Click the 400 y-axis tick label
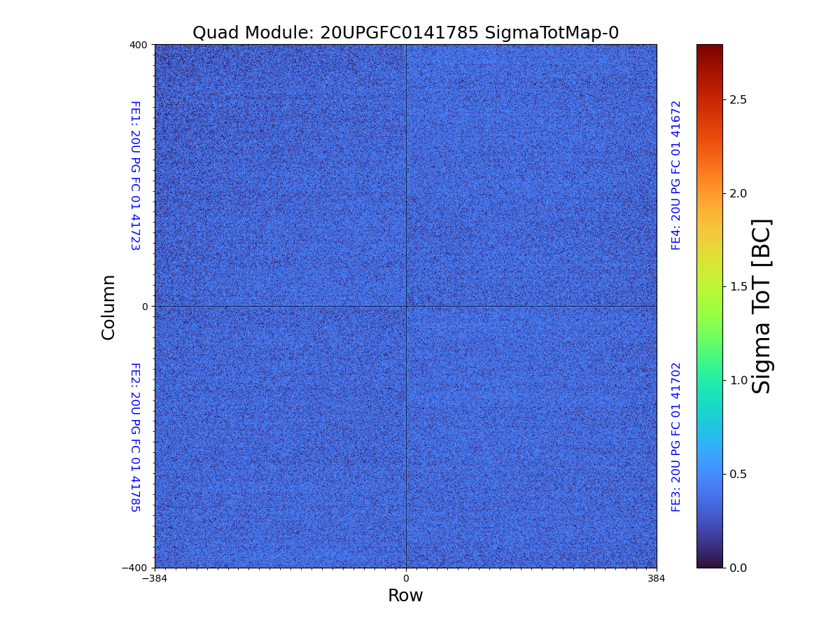The image size is (840, 630). click(139, 45)
